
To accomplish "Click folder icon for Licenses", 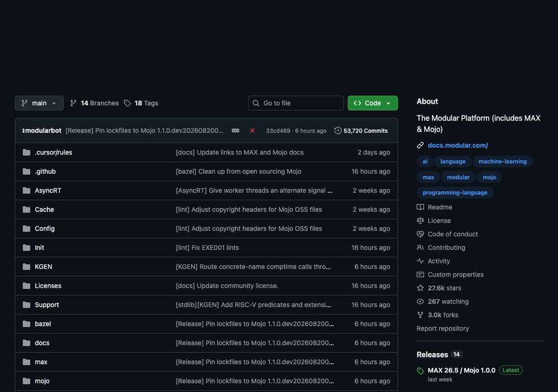I will (x=26, y=285).
